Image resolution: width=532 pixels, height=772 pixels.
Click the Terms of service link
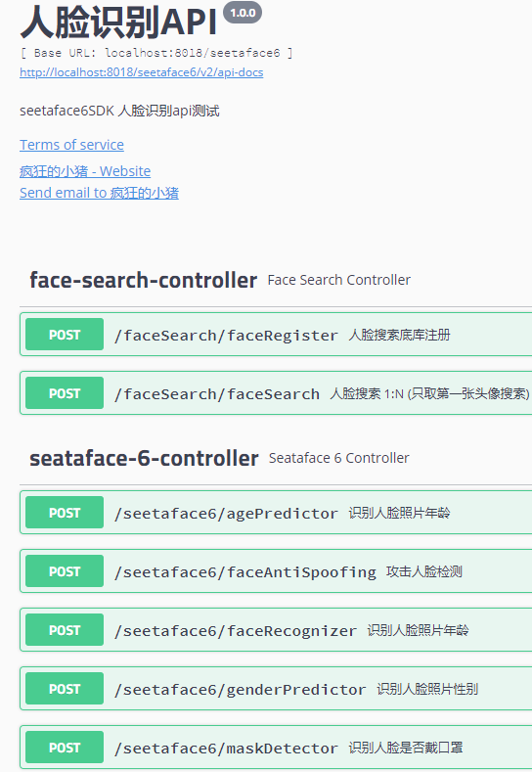coord(71,144)
